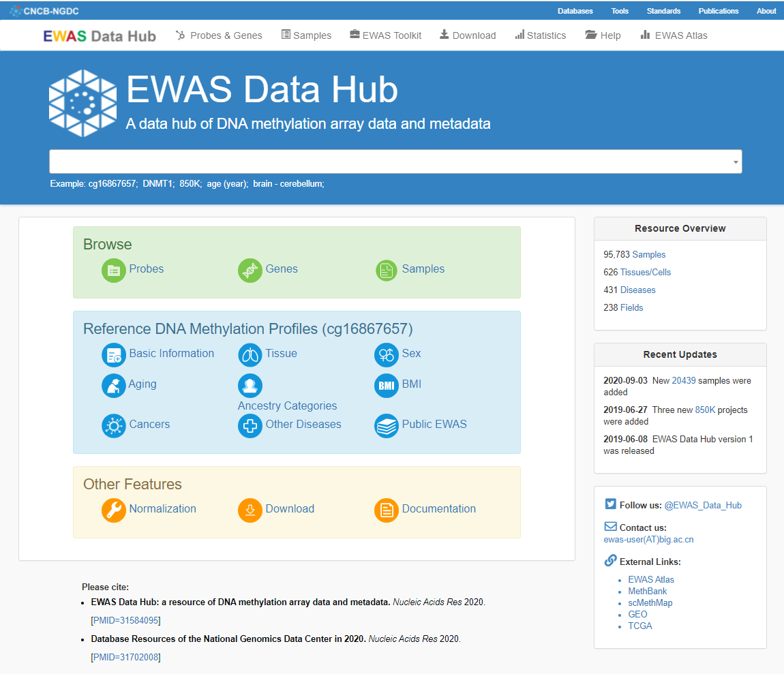The width and height of the screenshot is (784, 674).
Task: Click the ewas-user(AT)big.ac.cn email link
Action: (x=648, y=540)
